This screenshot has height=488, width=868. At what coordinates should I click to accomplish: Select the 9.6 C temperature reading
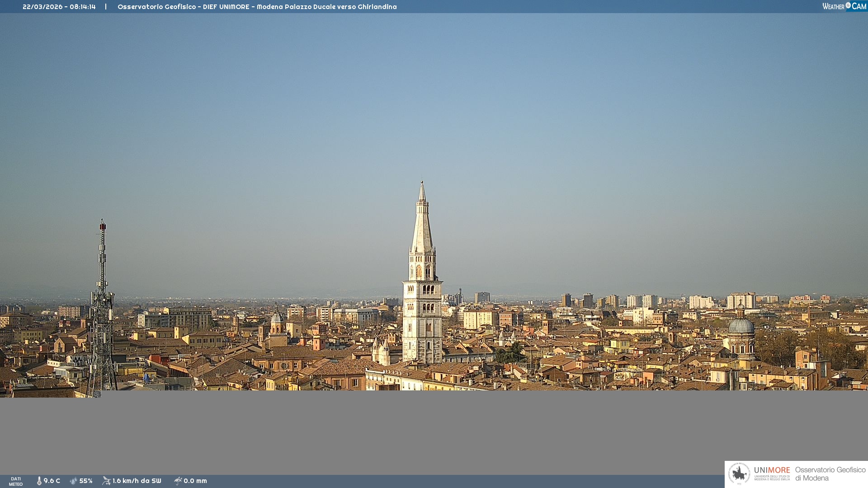pyautogui.click(x=52, y=481)
